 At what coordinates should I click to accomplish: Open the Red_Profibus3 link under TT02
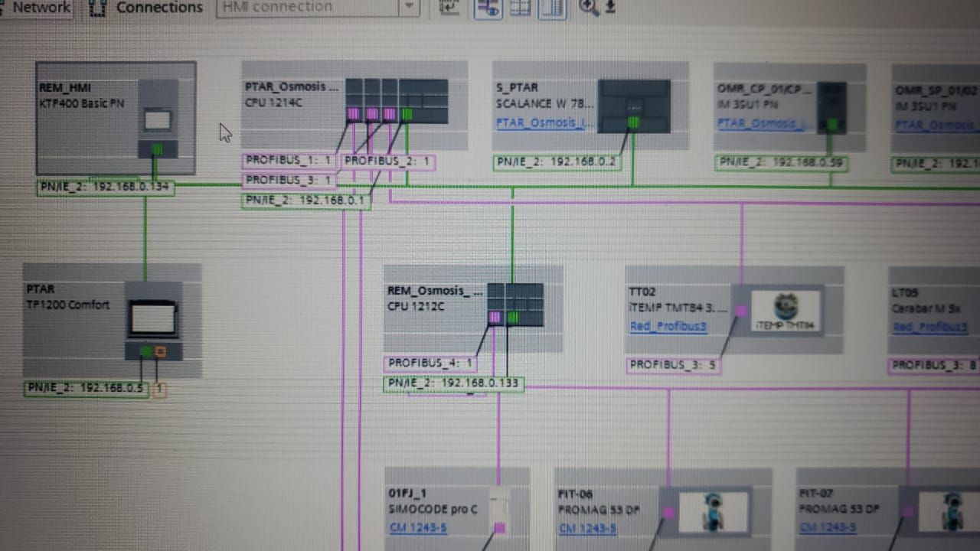click(668, 327)
